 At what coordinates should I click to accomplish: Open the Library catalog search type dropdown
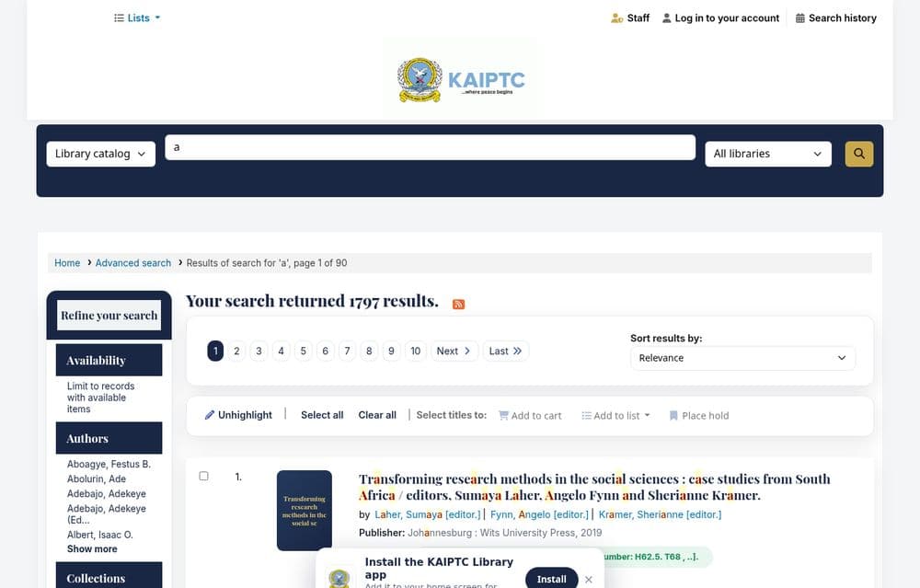[101, 154]
